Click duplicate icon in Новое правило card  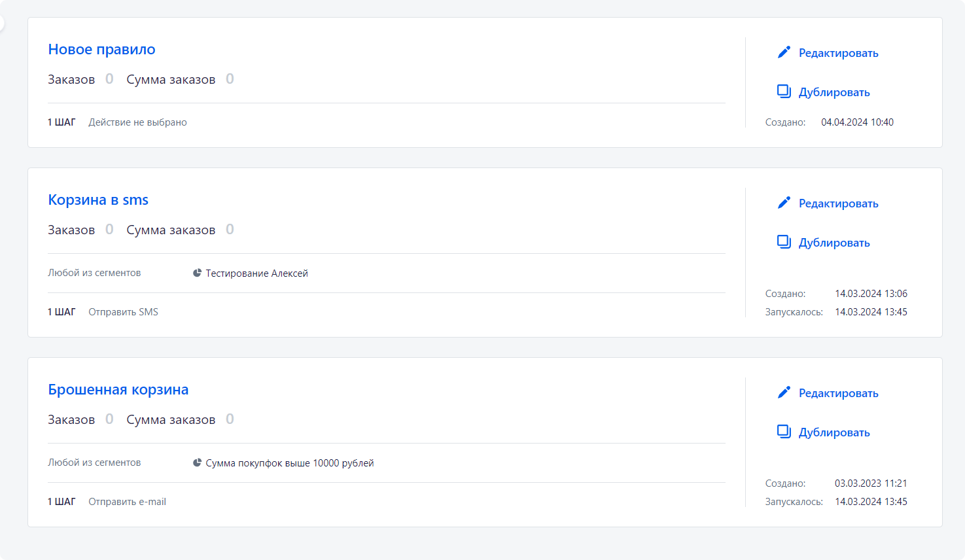784,92
